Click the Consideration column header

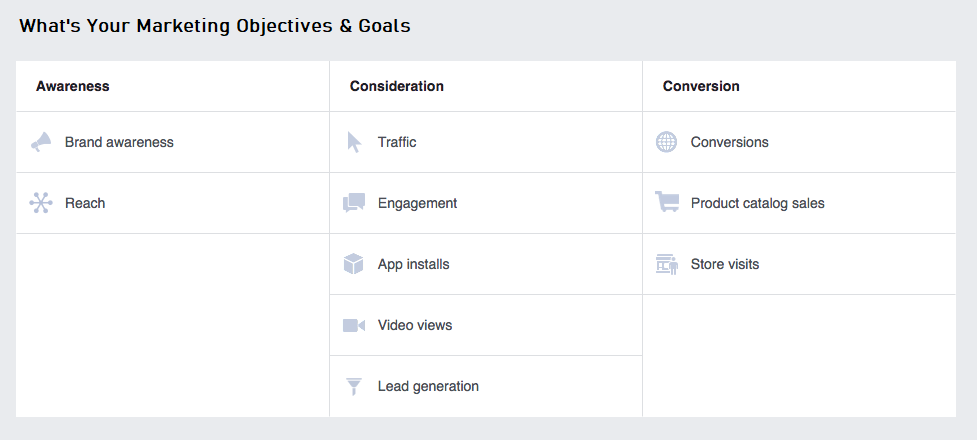(x=396, y=87)
